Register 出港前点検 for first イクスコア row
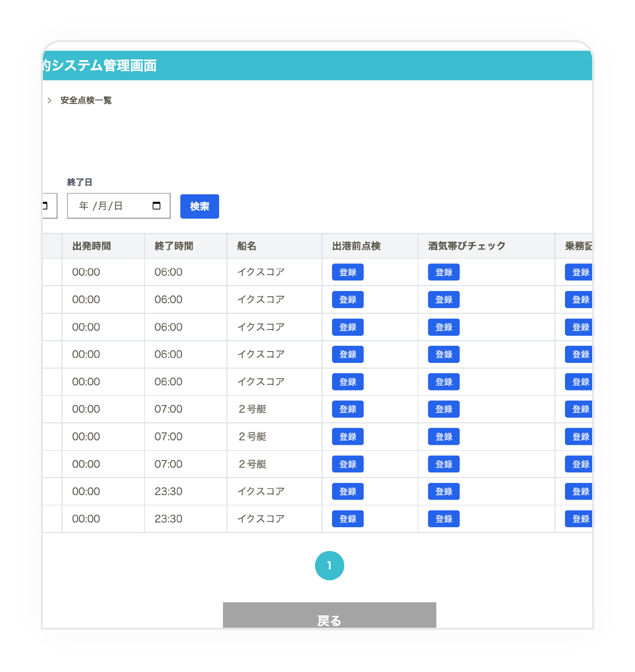 pos(347,272)
